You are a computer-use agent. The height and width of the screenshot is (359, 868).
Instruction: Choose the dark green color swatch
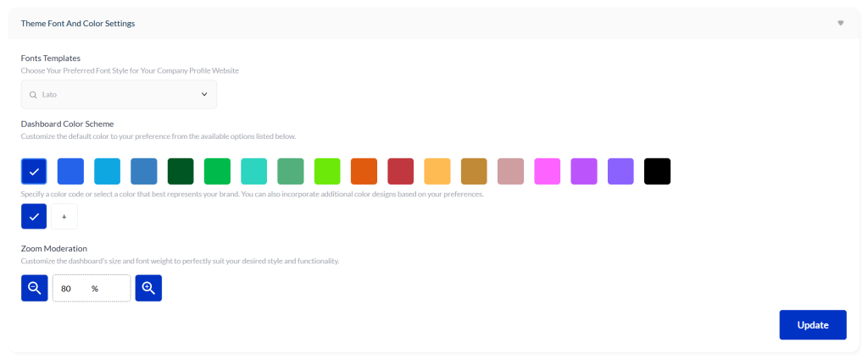[181, 171]
